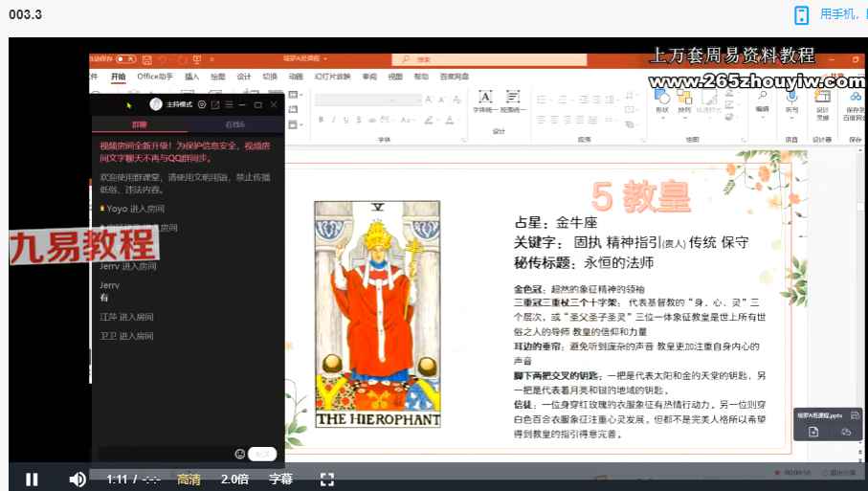Switch to the 设计 ribbon tab
Image resolution: width=868 pixels, height=491 pixels.
click(244, 77)
